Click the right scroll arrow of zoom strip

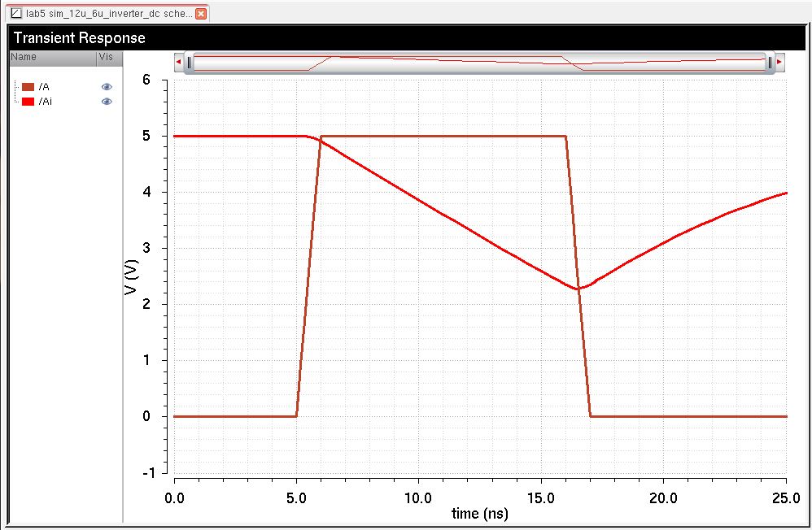tap(779, 62)
